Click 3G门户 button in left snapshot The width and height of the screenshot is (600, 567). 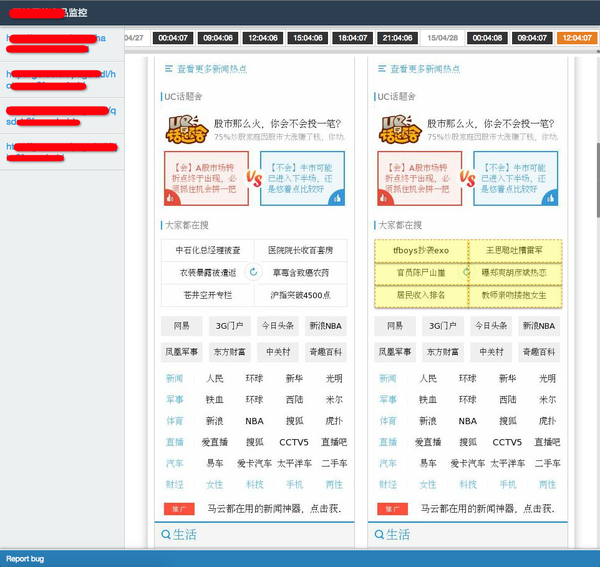(230, 326)
